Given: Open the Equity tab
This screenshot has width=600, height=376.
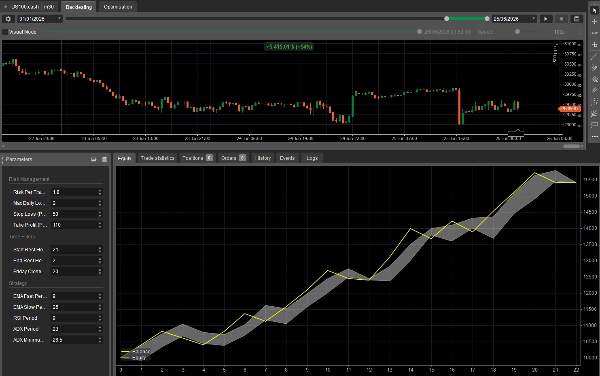Looking at the screenshot, I should point(124,158).
